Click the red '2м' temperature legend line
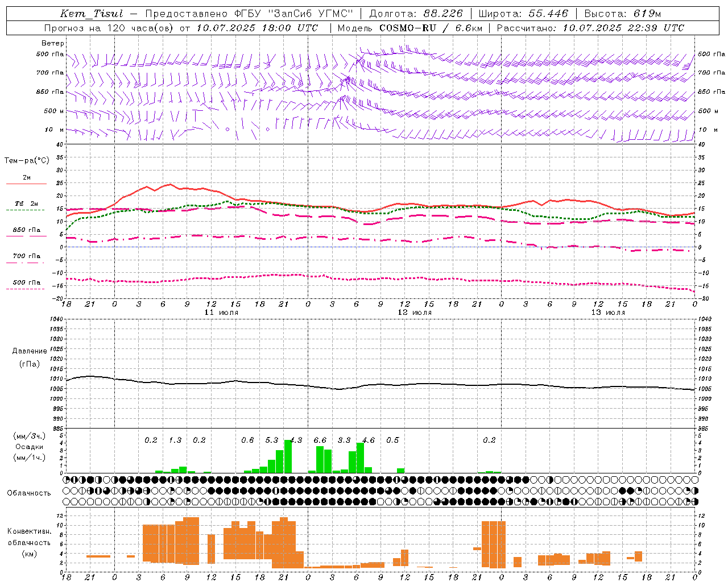This screenshot has height=582, width=728. tap(26, 184)
